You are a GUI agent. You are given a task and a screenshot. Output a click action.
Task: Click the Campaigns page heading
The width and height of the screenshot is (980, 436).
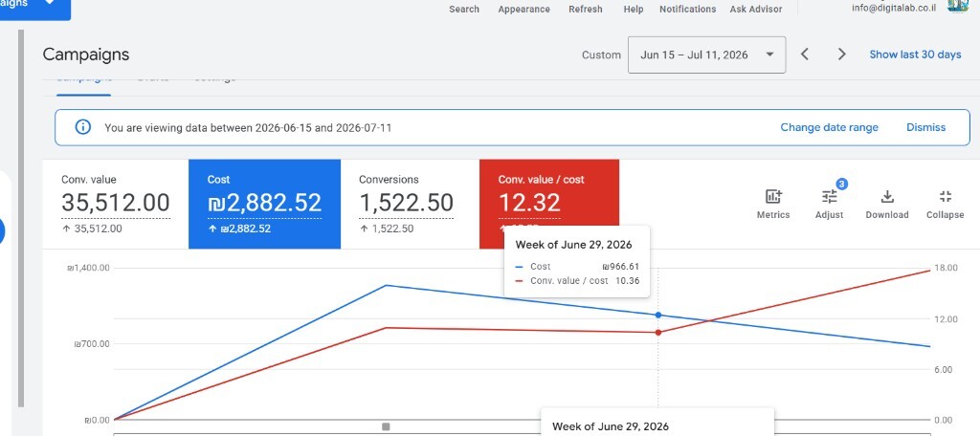click(x=86, y=54)
